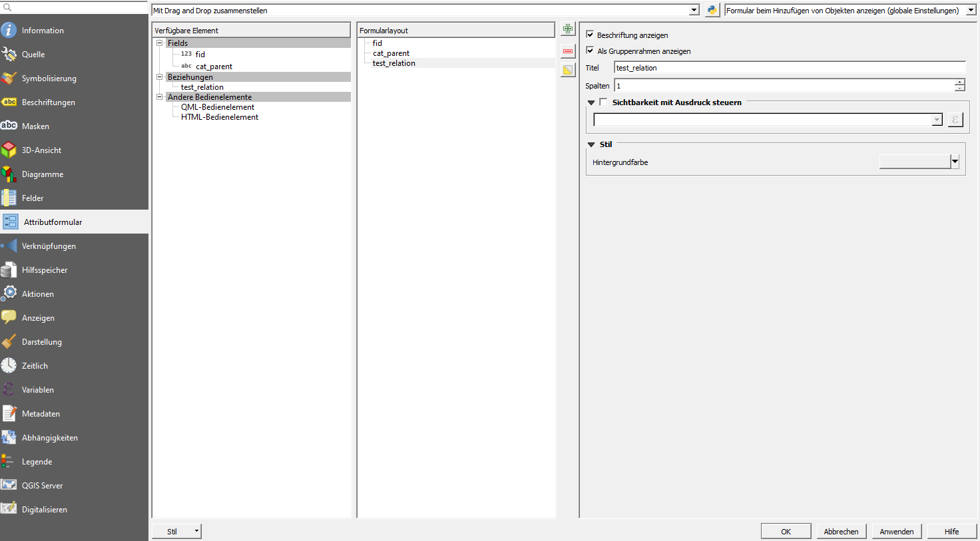
Task: Uncheck Beschriftung anzeigen
Action: [x=589, y=35]
